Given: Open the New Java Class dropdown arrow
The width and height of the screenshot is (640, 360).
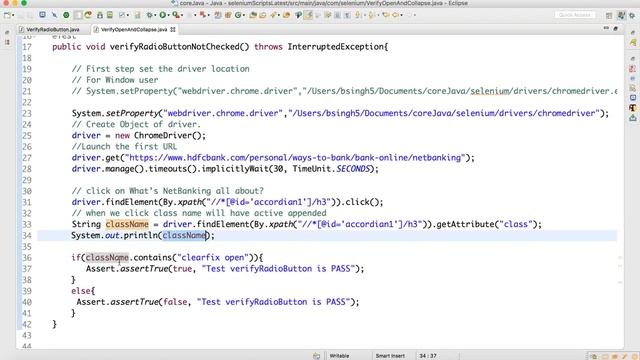Looking at the screenshot, I should [244, 15].
